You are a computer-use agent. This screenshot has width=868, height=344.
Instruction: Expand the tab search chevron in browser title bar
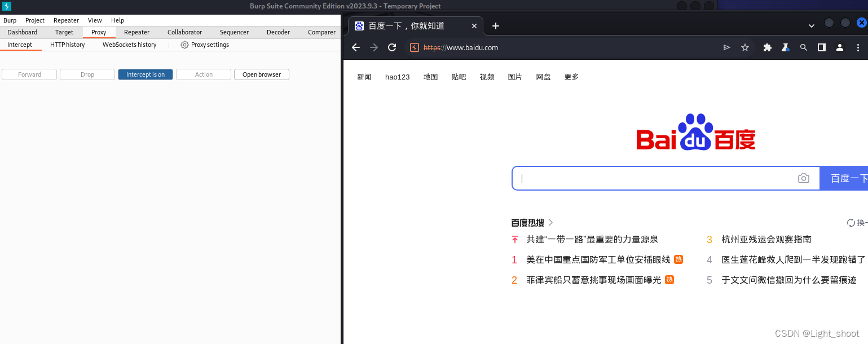click(x=812, y=25)
